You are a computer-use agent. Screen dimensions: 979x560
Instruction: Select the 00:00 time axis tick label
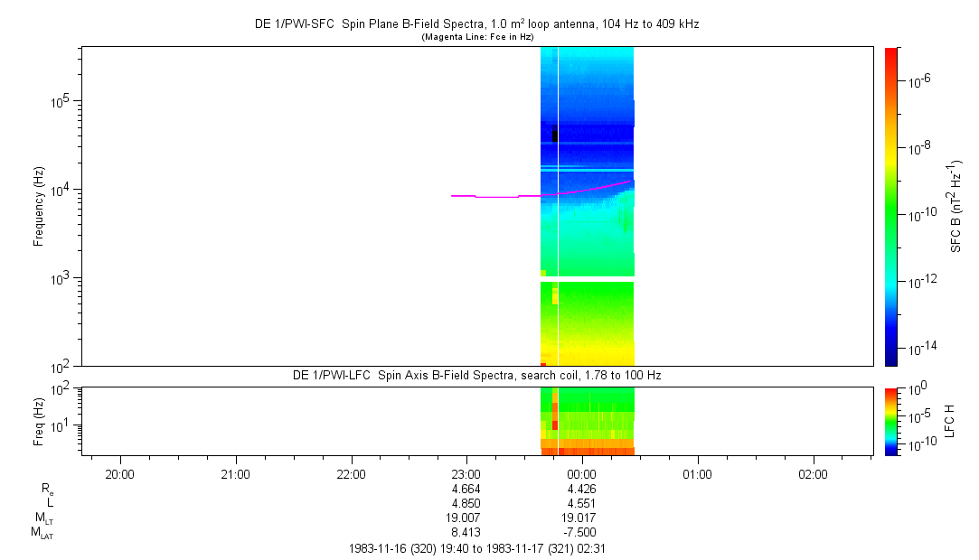coord(581,474)
